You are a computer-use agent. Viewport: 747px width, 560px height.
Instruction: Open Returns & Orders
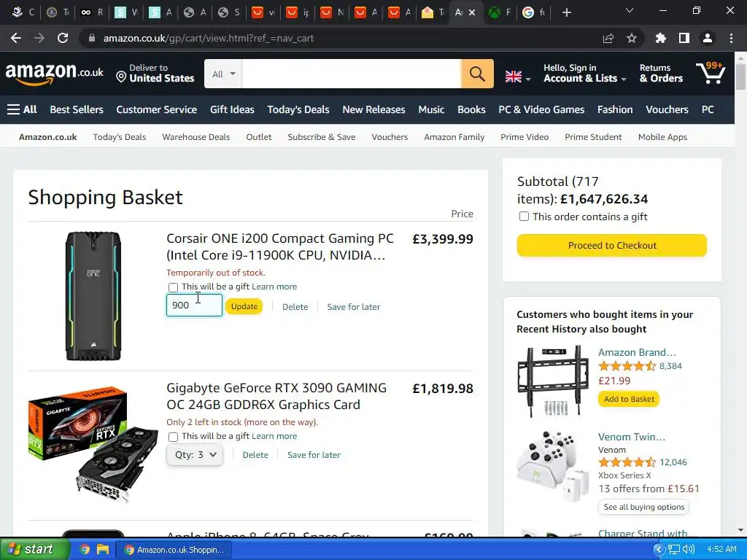point(661,74)
